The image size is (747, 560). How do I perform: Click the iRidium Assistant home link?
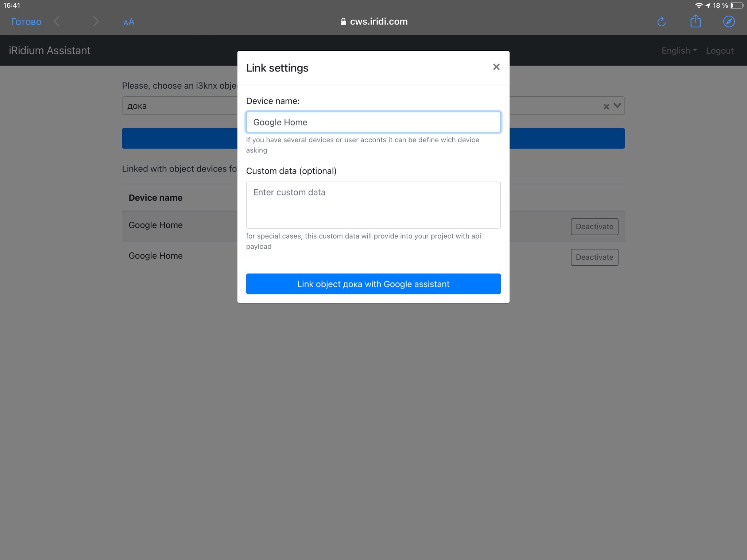[x=50, y=51]
